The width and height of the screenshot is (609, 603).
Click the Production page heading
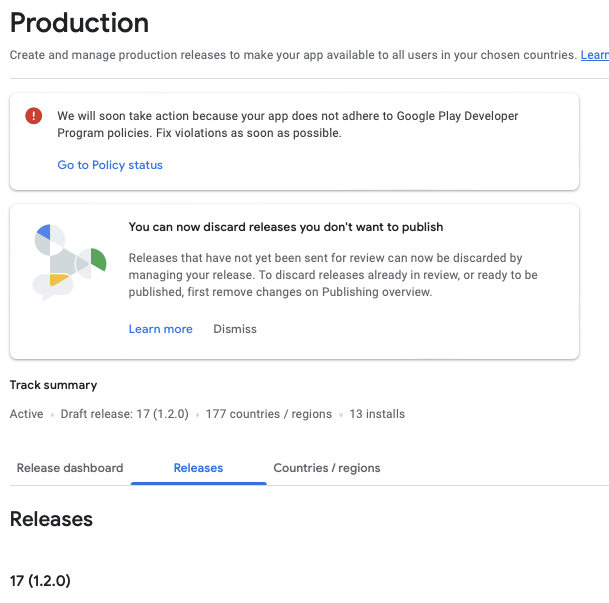(79, 22)
